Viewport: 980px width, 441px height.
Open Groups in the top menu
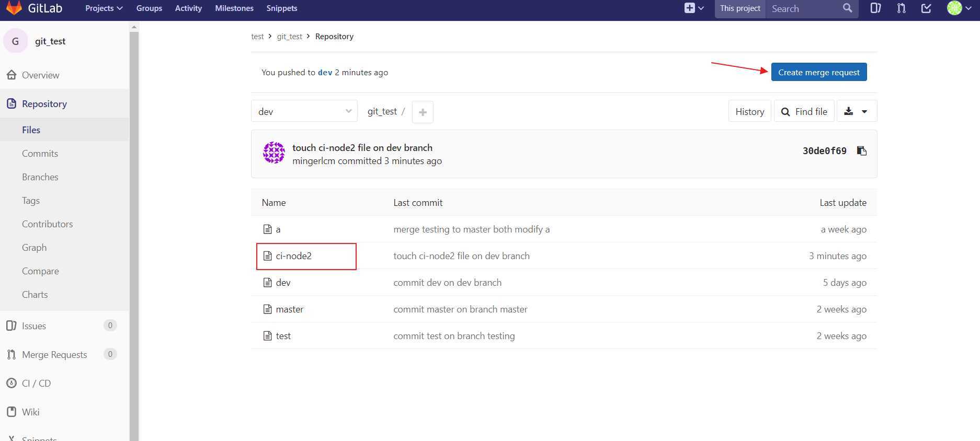coord(149,8)
